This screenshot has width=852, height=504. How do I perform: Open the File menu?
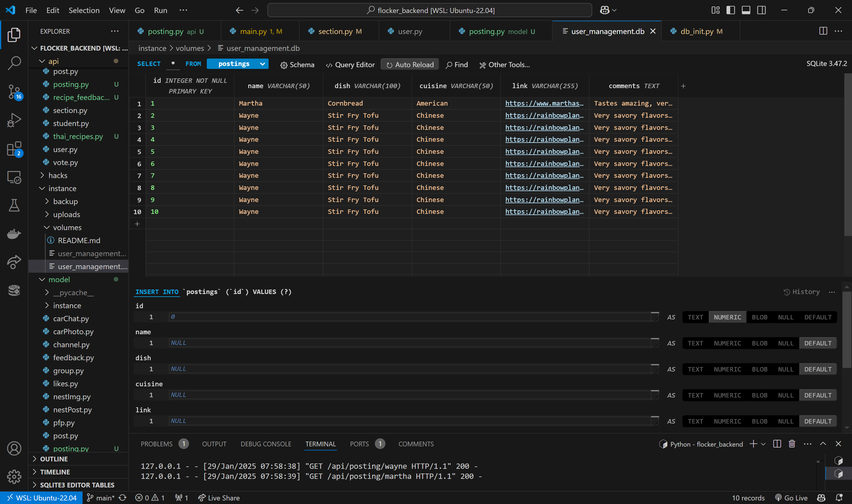(x=31, y=10)
